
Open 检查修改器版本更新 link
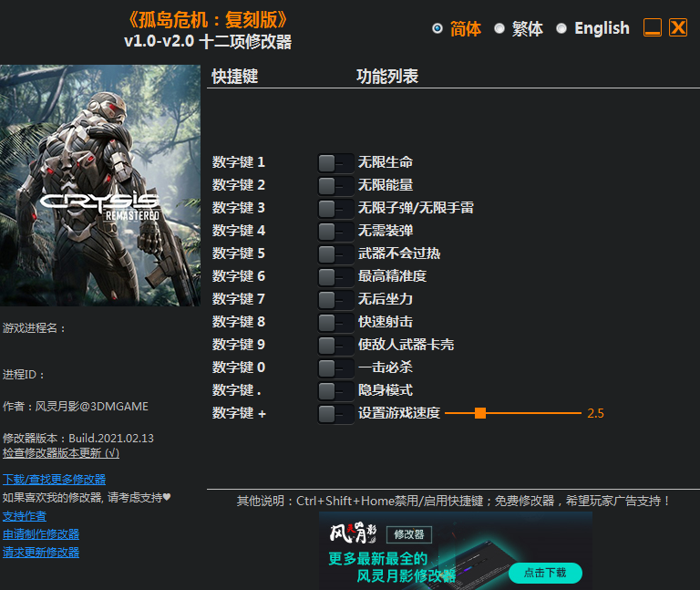pos(61,453)
